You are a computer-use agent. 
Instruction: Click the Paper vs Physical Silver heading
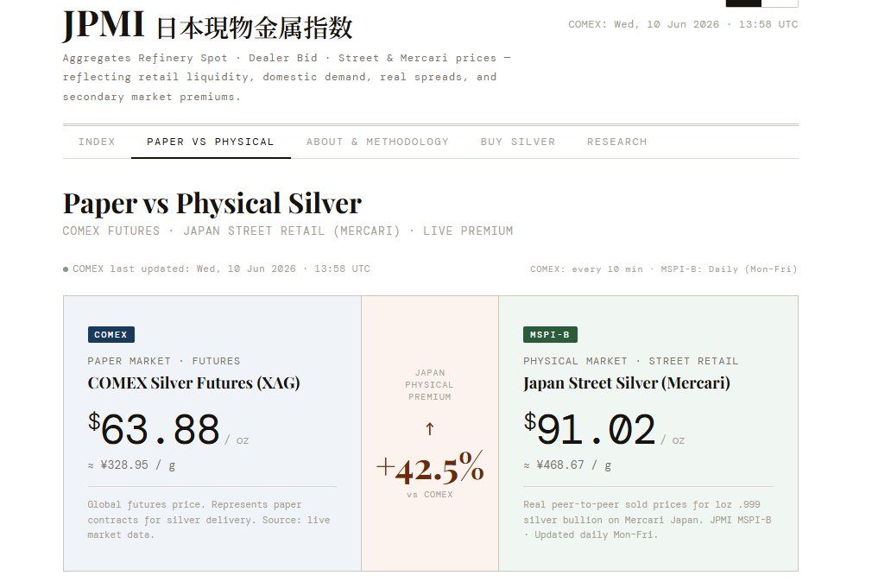pyautogui.click(x=212, y=203)
